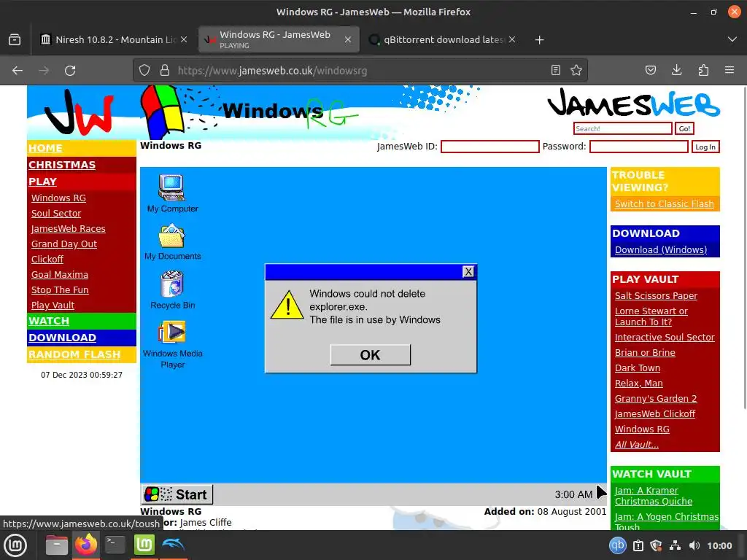Screen dimensions: 747x560
Task: Open Dark Town link
Action: tap(638, 367)
